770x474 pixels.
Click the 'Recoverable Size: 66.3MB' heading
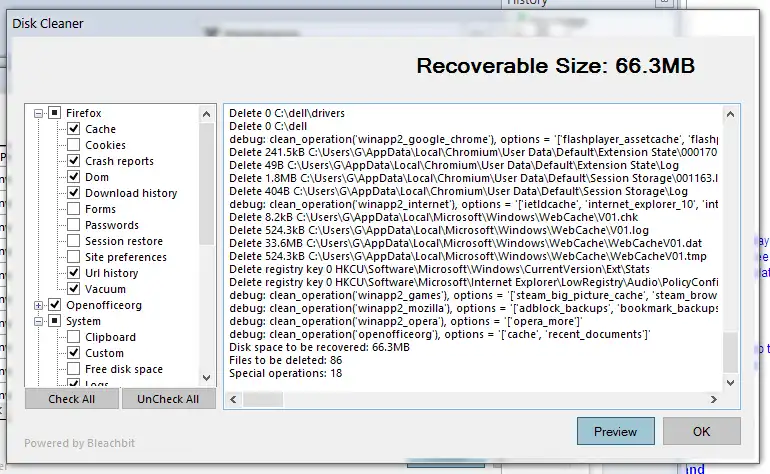555,66
